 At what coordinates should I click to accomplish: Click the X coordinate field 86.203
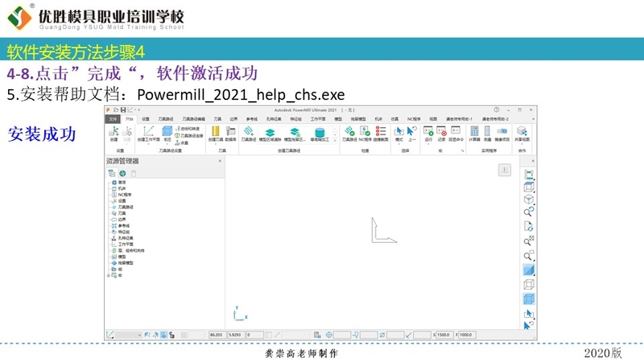coord(217,335)
